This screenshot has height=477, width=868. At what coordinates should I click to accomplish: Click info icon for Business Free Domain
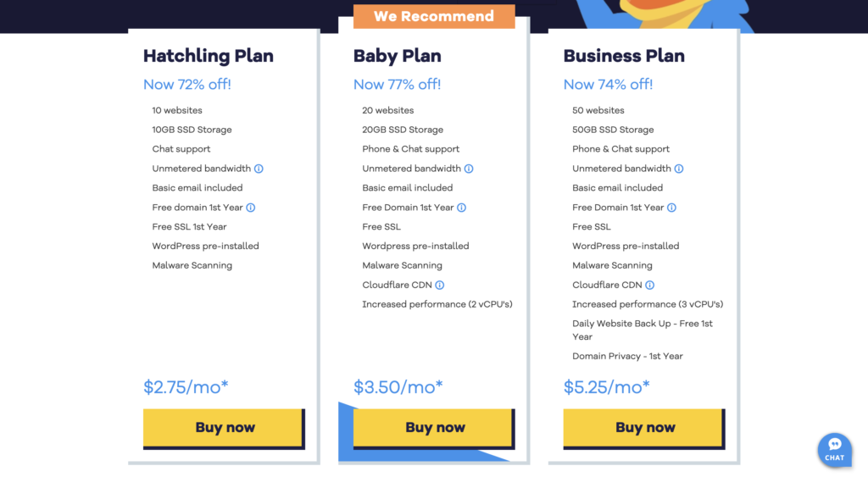click(671, 208)
